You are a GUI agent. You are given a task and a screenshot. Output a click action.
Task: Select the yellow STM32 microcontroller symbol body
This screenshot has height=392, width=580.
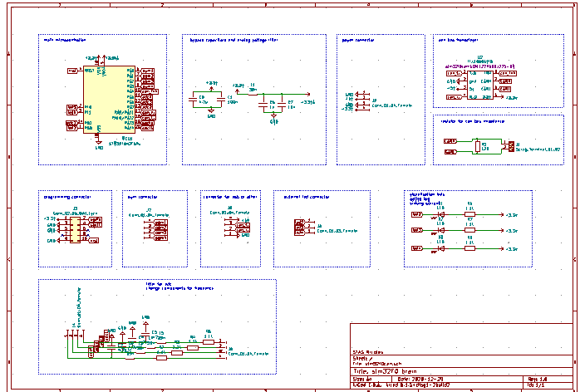click(x=109, y=100)
